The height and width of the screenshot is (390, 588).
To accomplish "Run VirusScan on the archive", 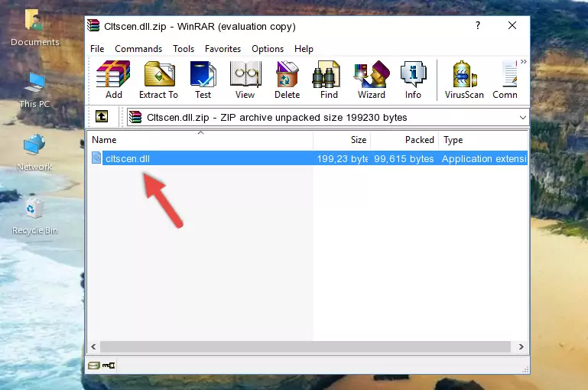I will click(464, 80).
